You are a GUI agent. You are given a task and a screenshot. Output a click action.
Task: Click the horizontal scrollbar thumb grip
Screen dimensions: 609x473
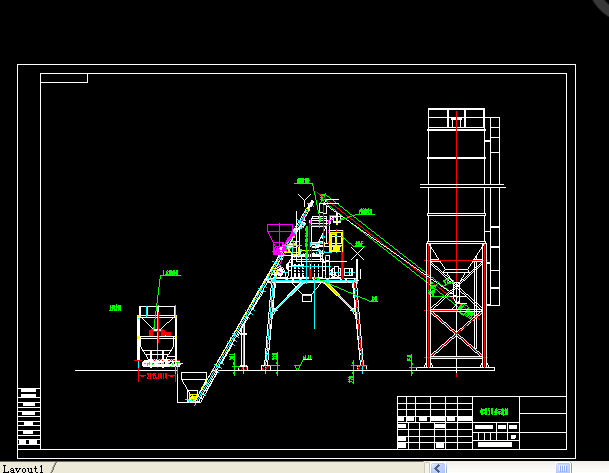562,467
